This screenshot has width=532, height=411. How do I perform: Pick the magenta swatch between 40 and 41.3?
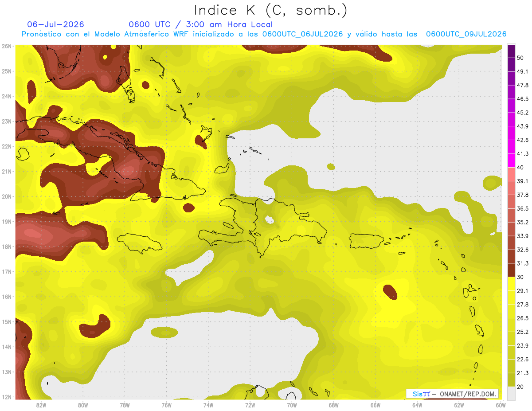pos(511,160)
